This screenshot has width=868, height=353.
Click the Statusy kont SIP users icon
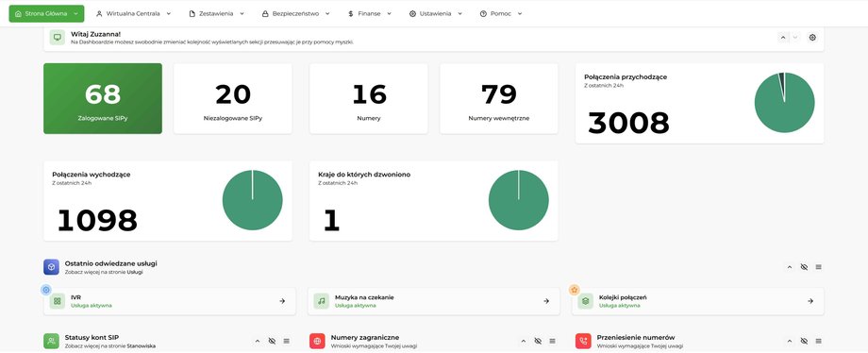tap(52, 341)
